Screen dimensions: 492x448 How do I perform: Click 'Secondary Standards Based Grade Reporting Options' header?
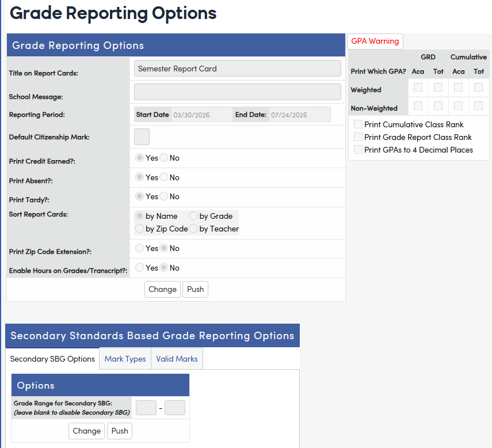[x=152, y=336]
